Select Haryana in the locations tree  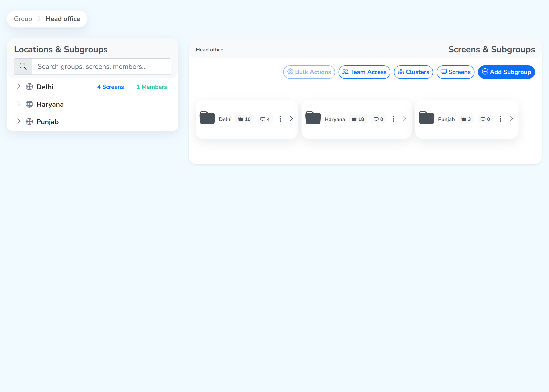tap(50, 104)
